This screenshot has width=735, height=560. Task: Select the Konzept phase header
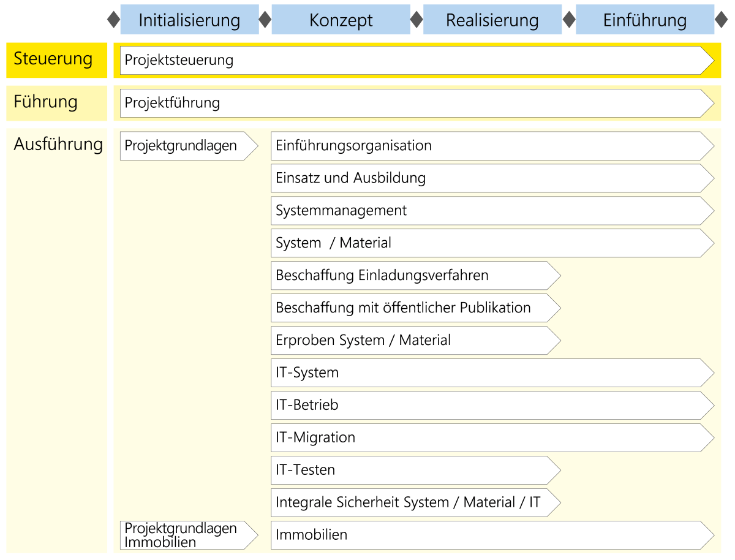click(x=341, y=20)
